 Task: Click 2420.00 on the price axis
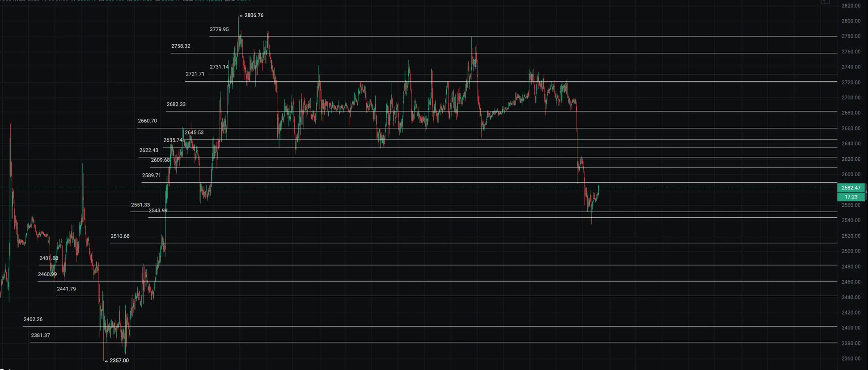tap(851, 313)
